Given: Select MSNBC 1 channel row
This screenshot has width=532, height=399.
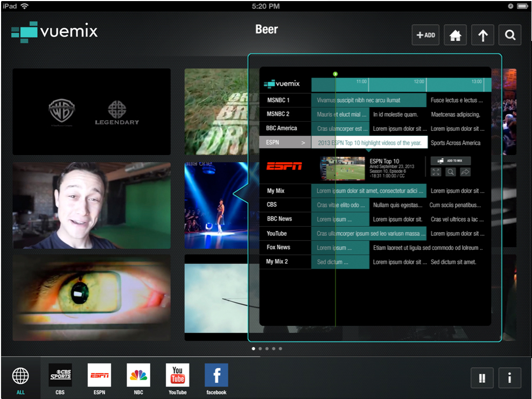Looking at the screenshot, I should coord(285,100).
